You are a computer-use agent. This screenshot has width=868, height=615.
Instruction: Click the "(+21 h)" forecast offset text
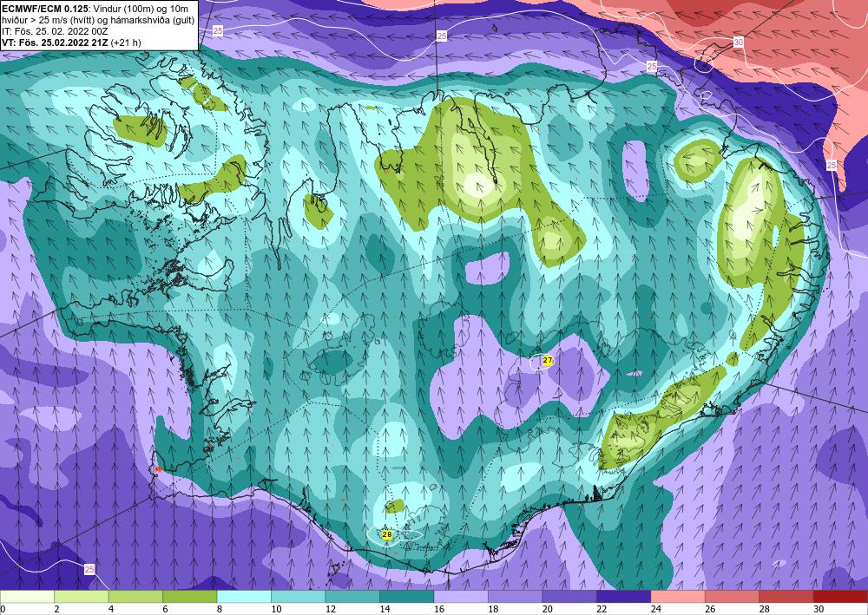pos(126,43)
